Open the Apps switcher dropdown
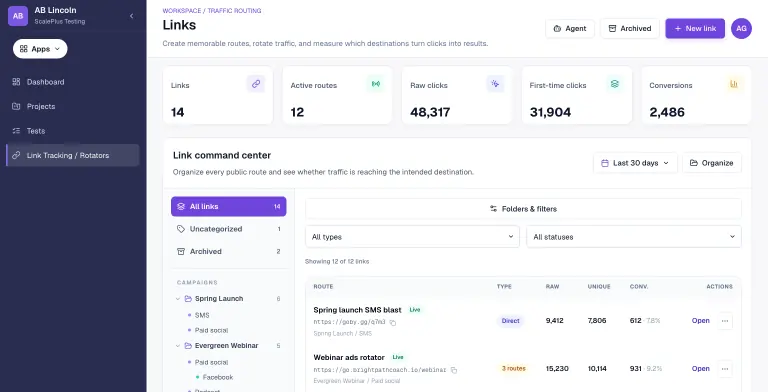768x392 pixels. tap(40, 49)
